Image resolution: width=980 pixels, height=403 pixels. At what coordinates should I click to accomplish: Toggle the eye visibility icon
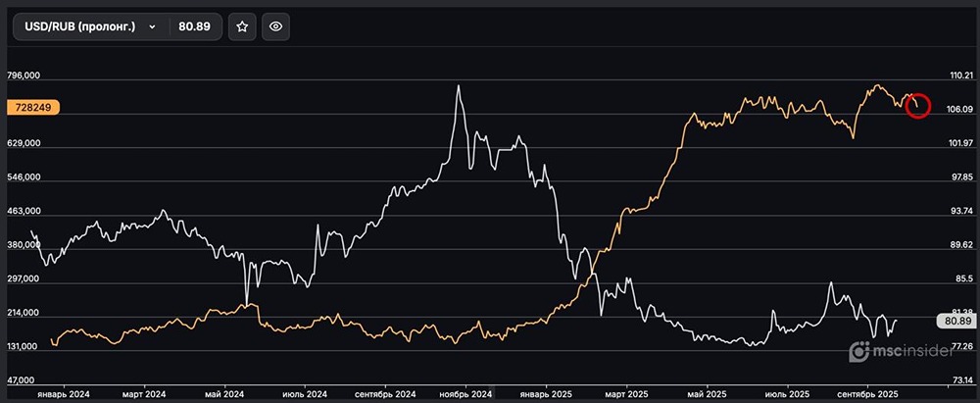(275, 26)
